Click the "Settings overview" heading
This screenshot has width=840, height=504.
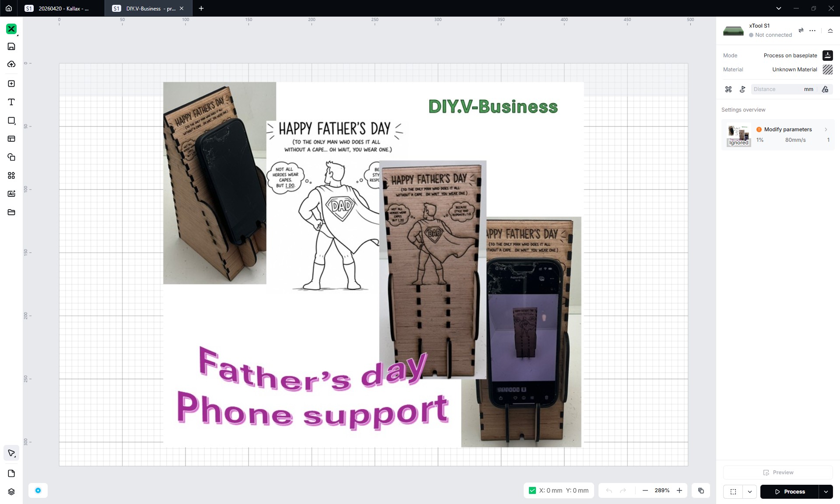coord(743,110)
